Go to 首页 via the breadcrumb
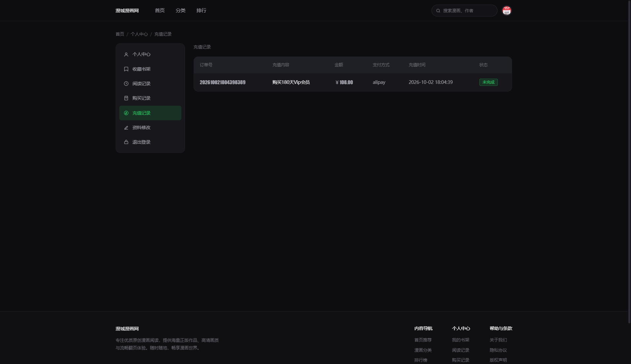Screen dimensions: 631x364 [120, 34]
